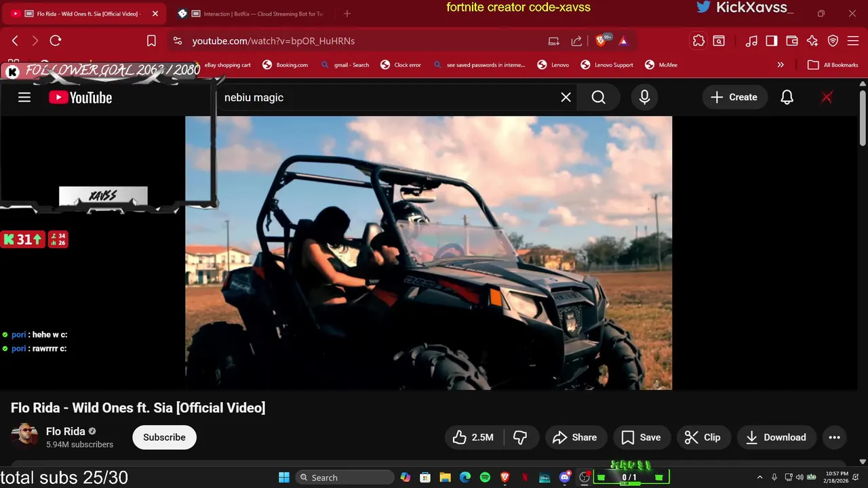
Task: Open the Brave VPN shield icon
Action: tap(833, 41)
